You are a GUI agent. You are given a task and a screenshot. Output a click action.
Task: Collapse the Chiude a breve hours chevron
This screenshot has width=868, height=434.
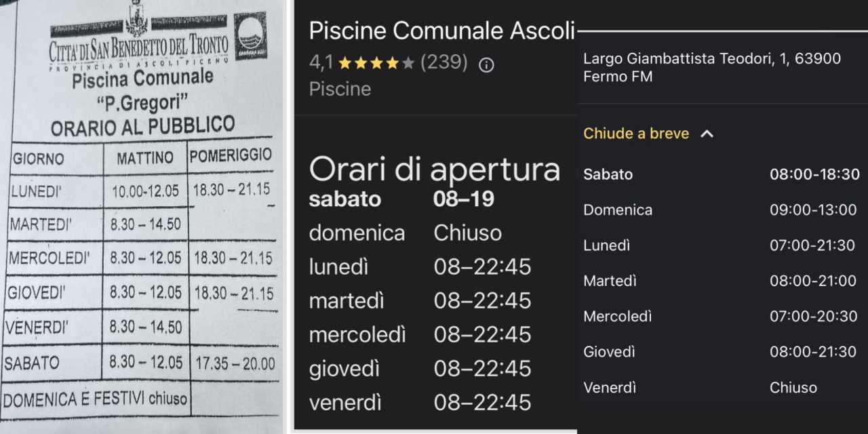[x=707, y=134]
